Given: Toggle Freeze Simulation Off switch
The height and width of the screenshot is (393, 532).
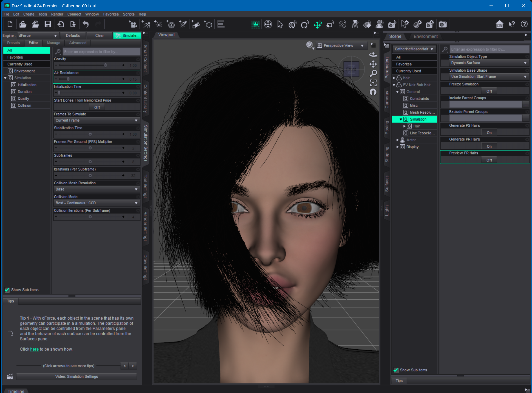Looking at the screenshot, I should click(489, 91).
